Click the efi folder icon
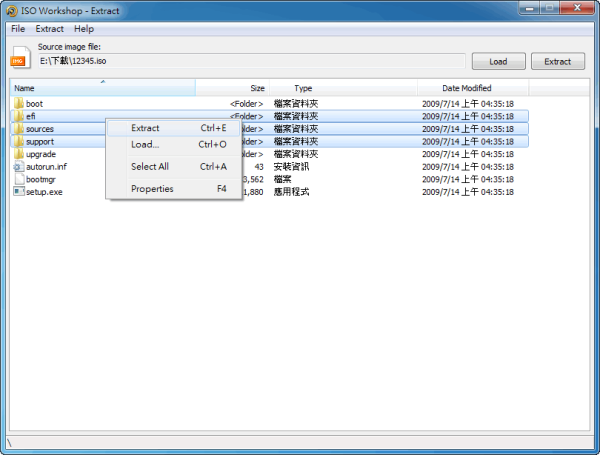600x455 pixels. pos(18,116)
